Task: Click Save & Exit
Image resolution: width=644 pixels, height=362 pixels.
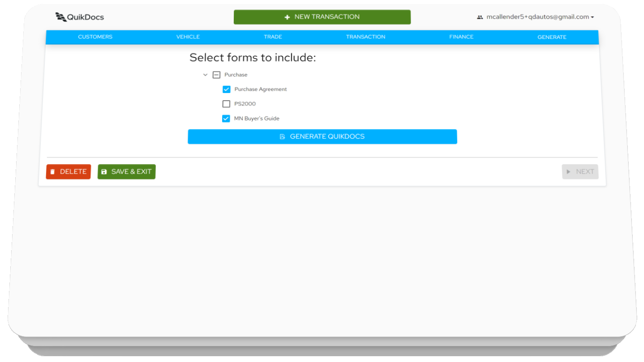Action: click(127, 172)
